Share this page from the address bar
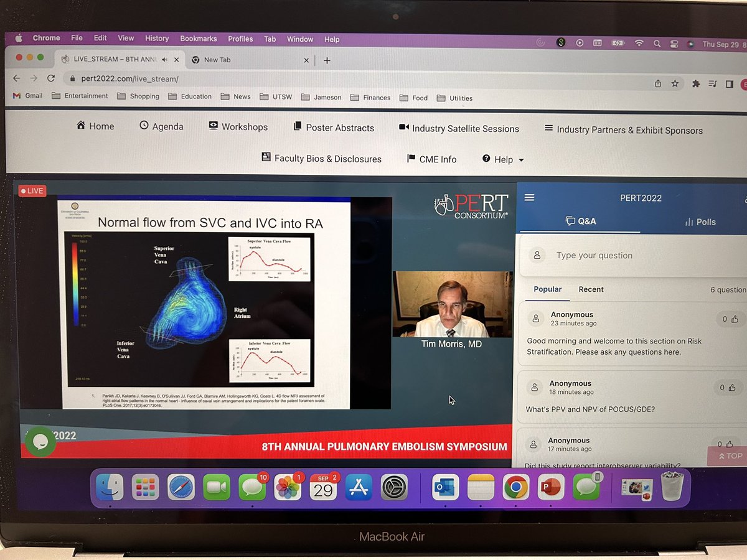This screenshot has height=560, width=747. point(658,83)
